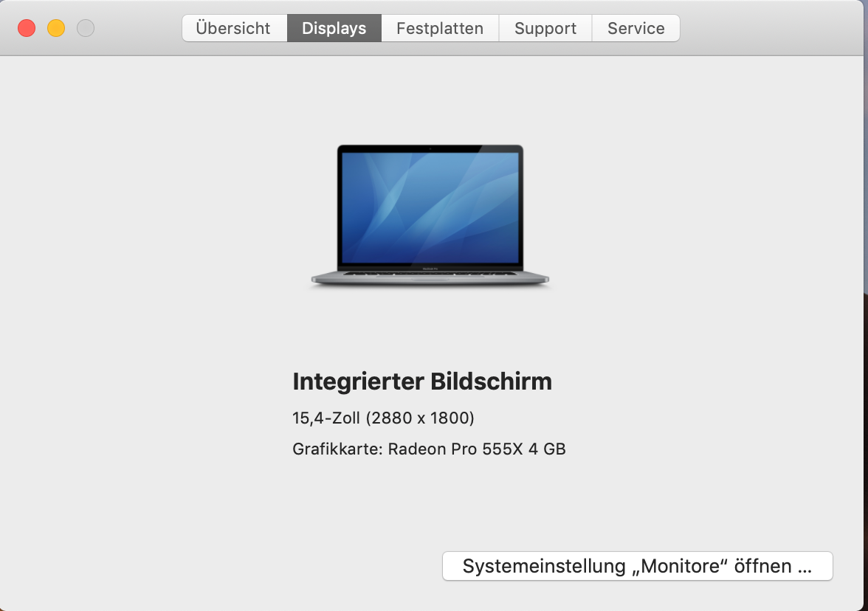Screen dimensions: 868x611
Task: Click the Radeon Pro 555X 4 GB text
Action: point(477,449)
